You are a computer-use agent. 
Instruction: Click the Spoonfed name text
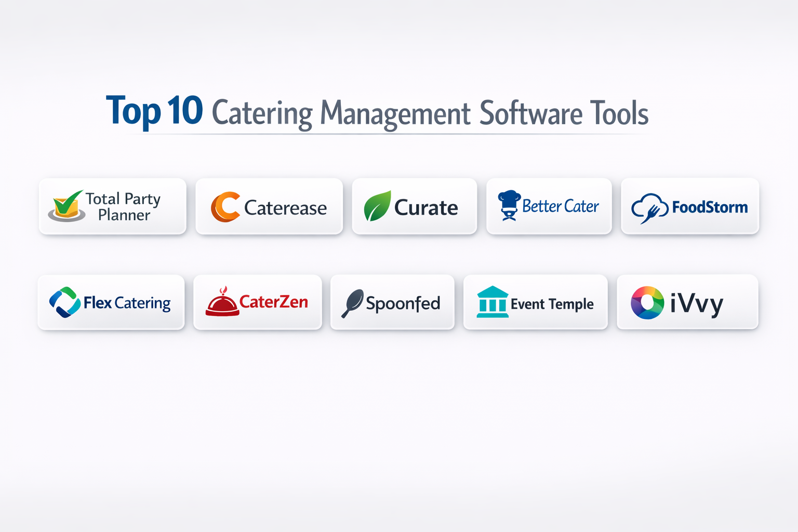(403, 303)
